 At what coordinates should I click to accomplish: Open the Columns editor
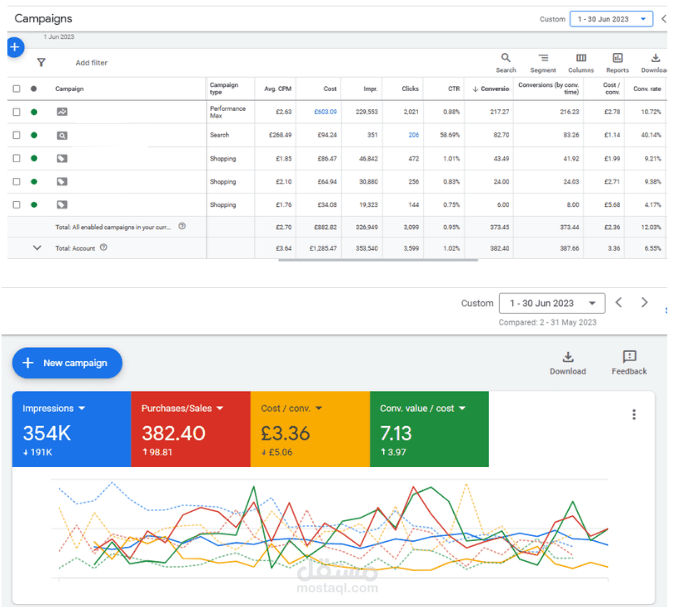[x=581, y=63]
